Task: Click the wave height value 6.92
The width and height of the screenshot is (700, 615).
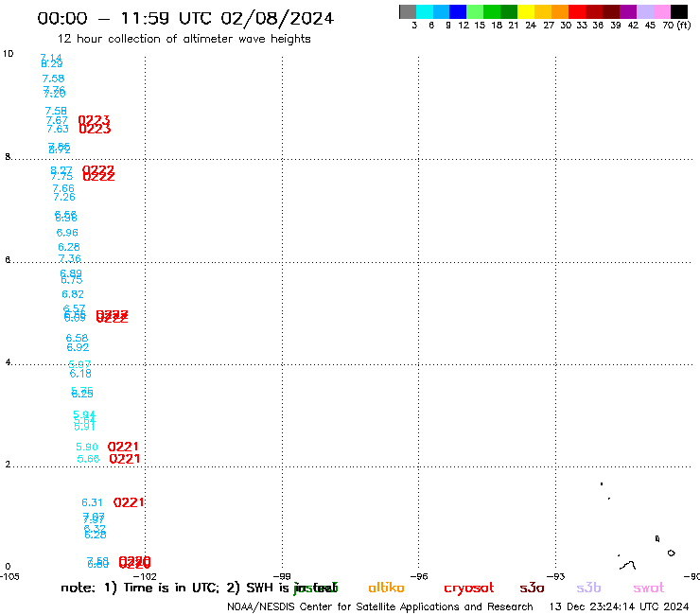Action: (78, 347)
